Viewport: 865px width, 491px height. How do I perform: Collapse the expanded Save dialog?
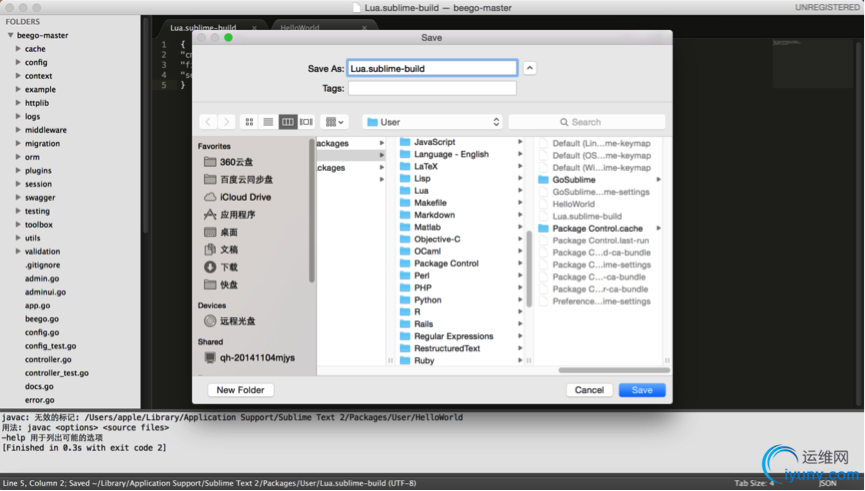tap(530, 68)
